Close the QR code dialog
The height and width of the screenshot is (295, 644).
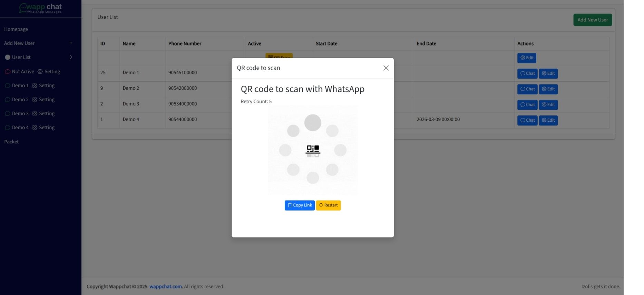386,68
